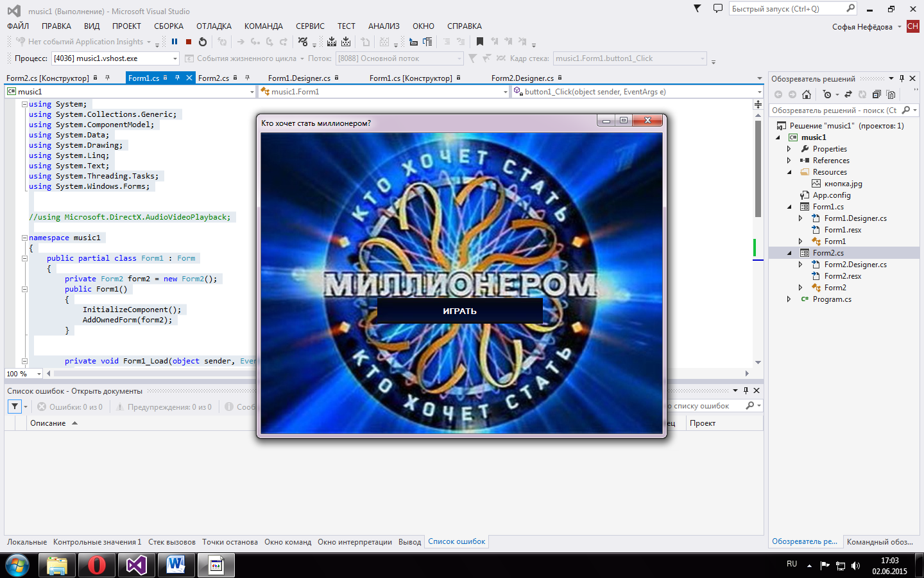Switch to Командный обозреватель tab
This screenshot has height=578, width=924.
(x=880, y=541)
